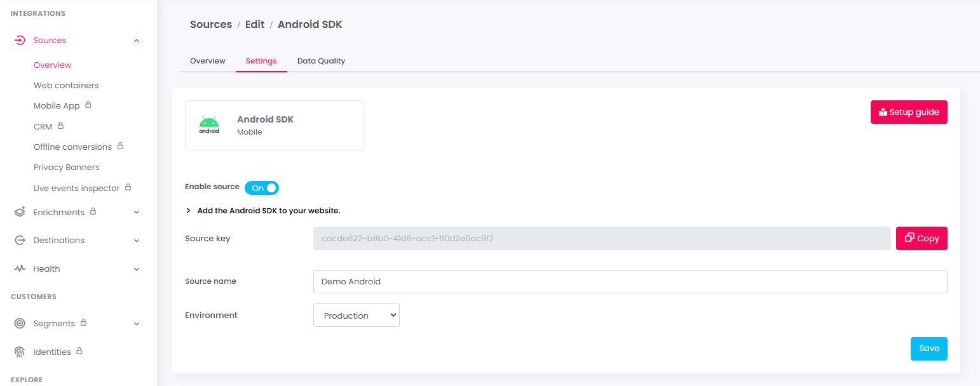Viewport: 980px width, 386px height.
Task: Open Live events inspector item
Action: [x=76, y=188]
